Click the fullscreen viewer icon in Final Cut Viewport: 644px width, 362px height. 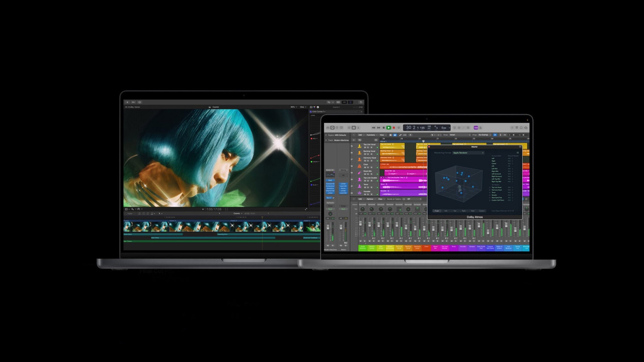point(306,209)
